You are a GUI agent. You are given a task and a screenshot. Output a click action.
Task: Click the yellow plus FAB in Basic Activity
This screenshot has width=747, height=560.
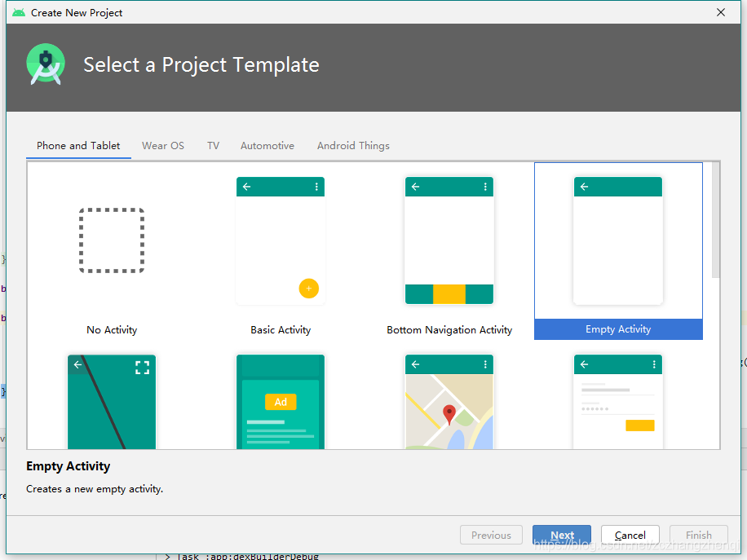(x=309, y=289)
